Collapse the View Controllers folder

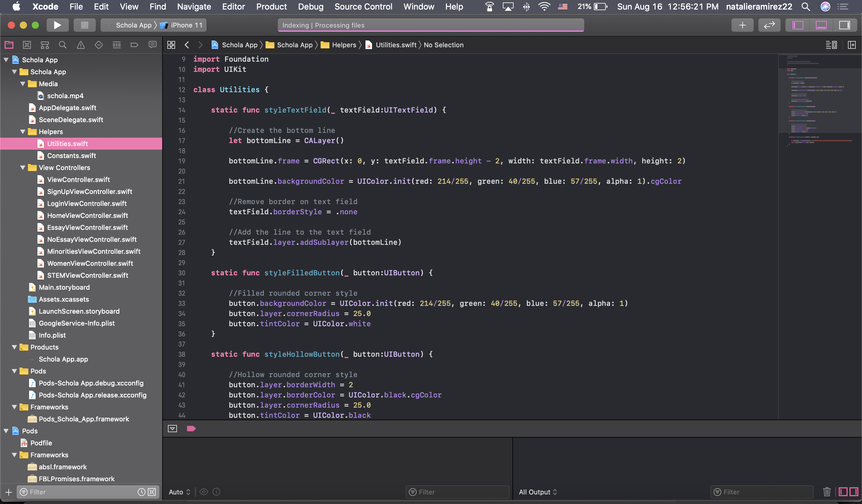pyautogui.click(x=23, y=168)
